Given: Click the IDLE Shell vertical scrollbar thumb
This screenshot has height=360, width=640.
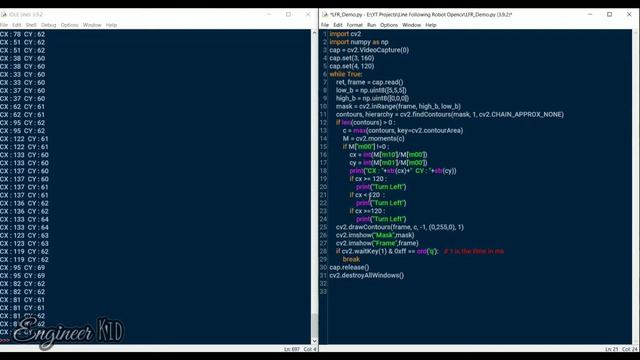Looking at the screenshot, I should tap(314, 325).
